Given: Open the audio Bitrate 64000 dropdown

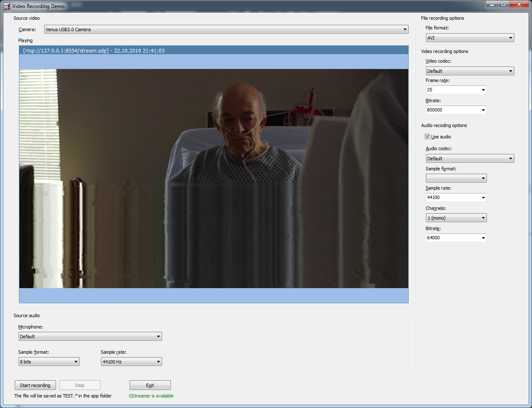Looking at the screenshot, I should tap(483, 238).
